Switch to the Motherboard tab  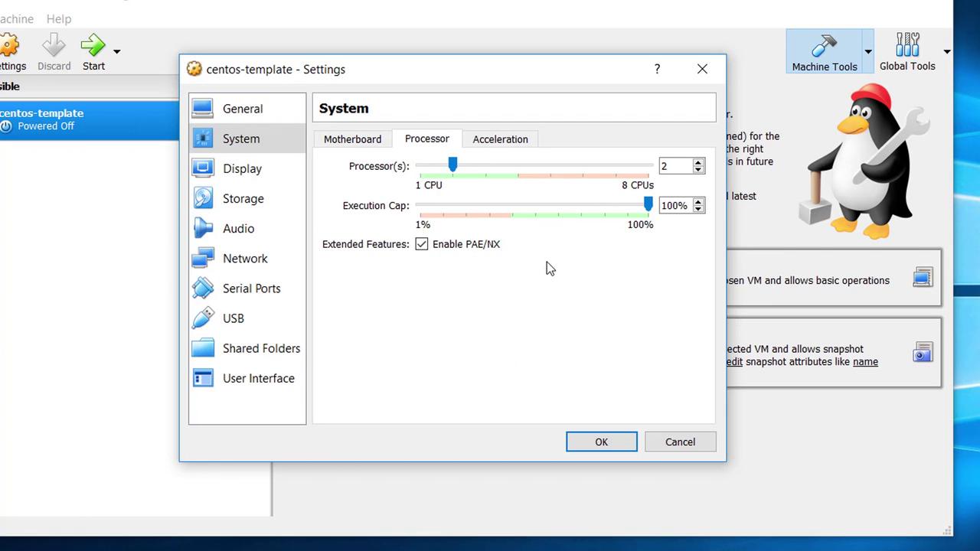pos(352,139)
